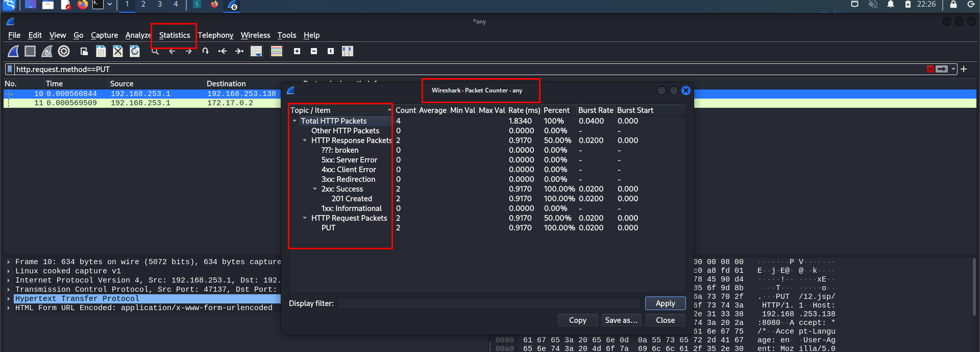Zoom out main window text
The height and width of the screenshot is (352, 980).
(314, 51)
